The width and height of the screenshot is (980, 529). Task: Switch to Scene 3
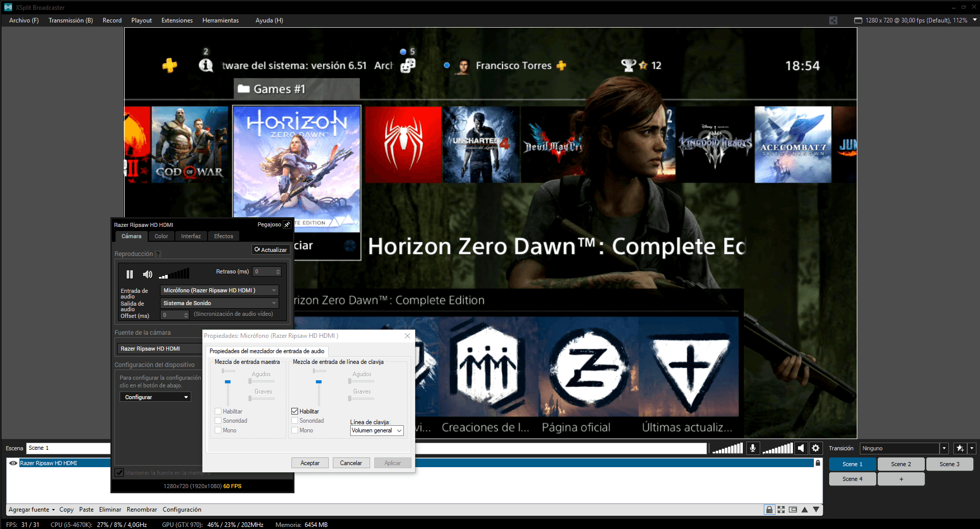click(x=950, y=464)
